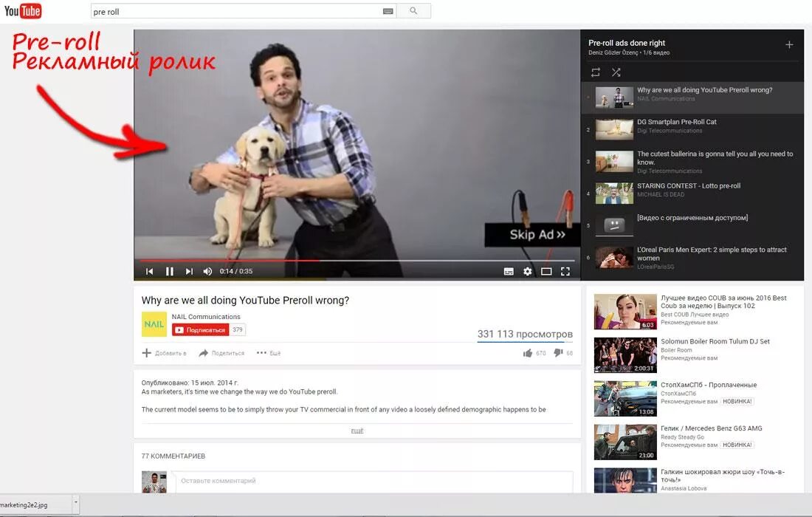Play 'Why are we all doing YouTube Preroll wrong?' playlist item
Viewport: 812px width, 517px height.
click(x=692, y=97)
